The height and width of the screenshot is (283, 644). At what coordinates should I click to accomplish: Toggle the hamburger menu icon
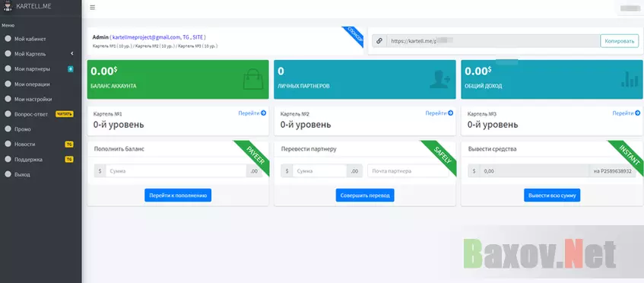pyautogui.click(x=93, y=8)
